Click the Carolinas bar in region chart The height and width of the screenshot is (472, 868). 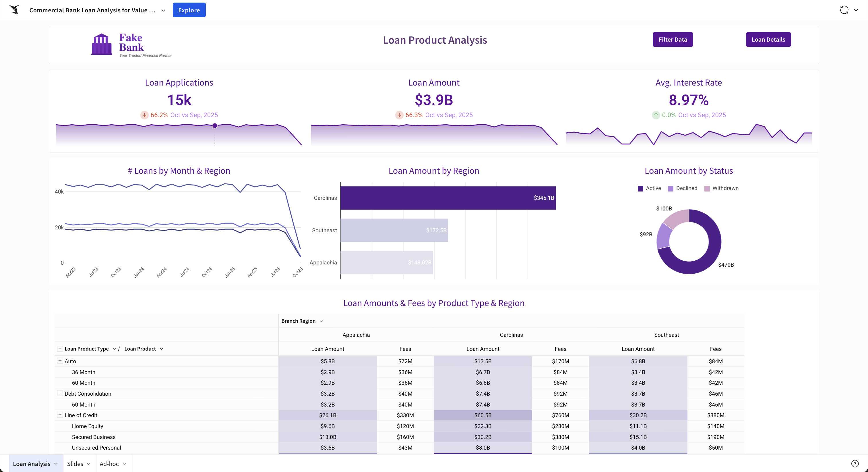[448, 198]
